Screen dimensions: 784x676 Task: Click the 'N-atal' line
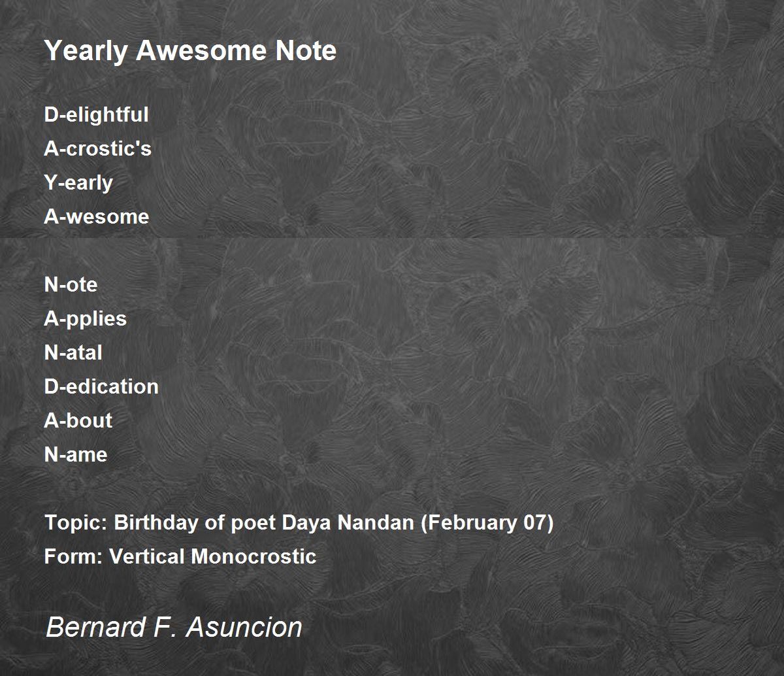coord(73,352)
